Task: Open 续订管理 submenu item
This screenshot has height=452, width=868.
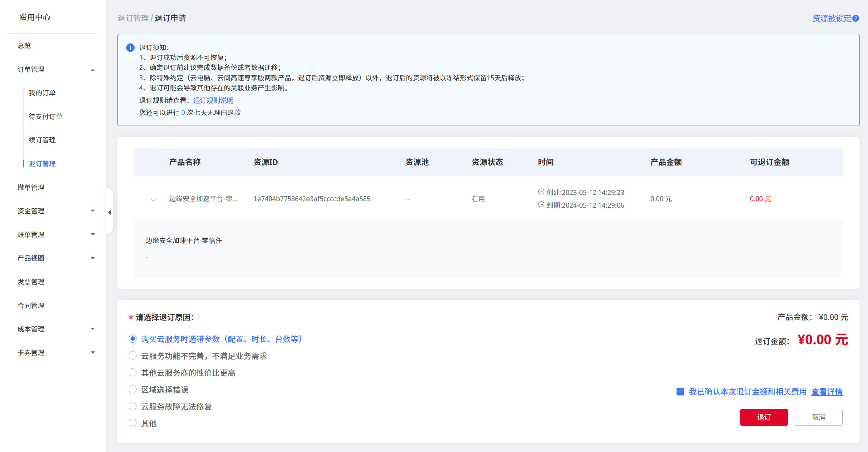Action: pos(42,140)
